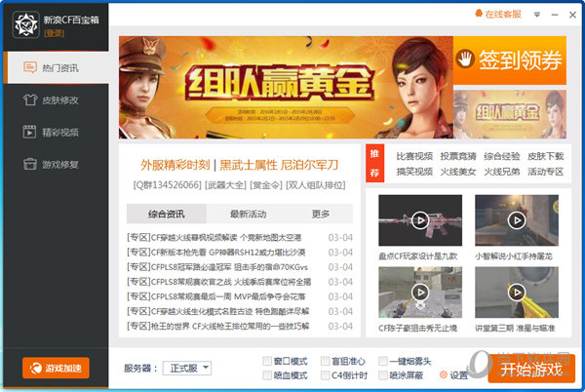Open news item CFPLS8常规赛最后一周 MVP
This screenshot has height=392, width=585.
coord(216,296)
